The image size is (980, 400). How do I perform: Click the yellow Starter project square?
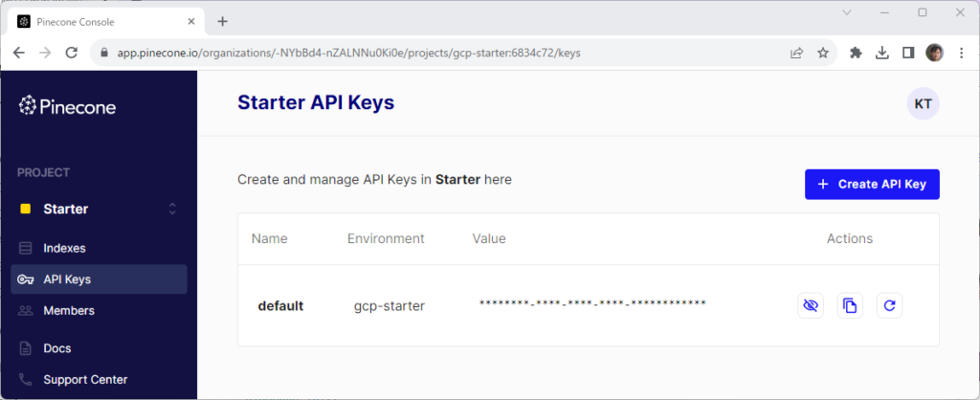[26, 210]
